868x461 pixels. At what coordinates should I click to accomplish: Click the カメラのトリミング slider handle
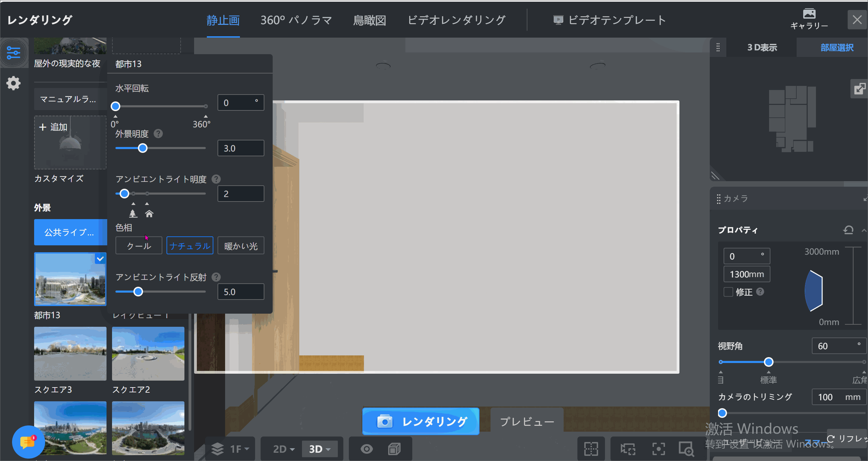[x=722, y=413]
